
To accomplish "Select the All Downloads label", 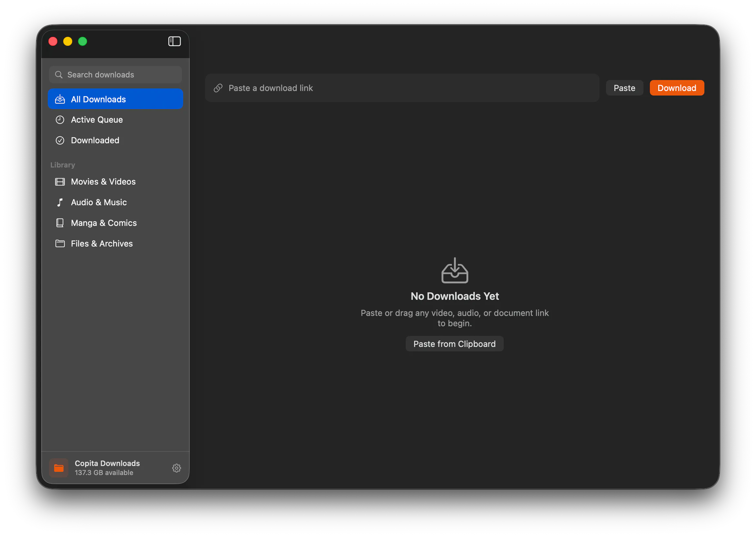I will click(x=98, y=99).
